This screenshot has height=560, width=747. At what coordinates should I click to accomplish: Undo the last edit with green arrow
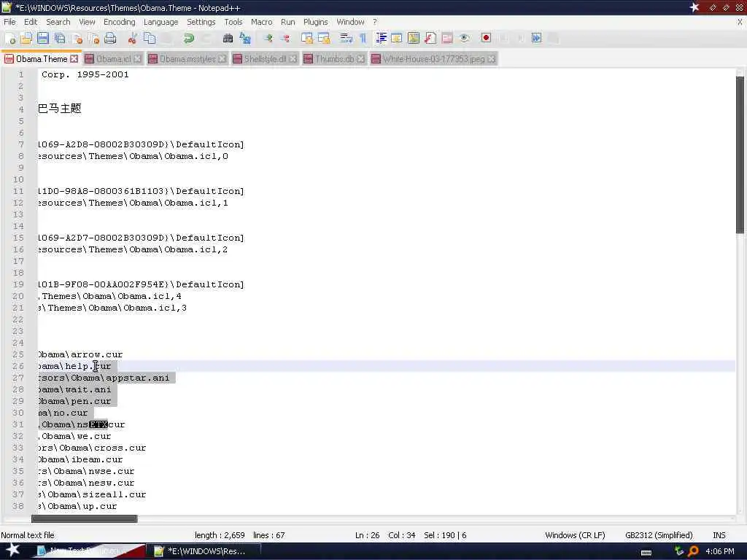coord(189,39)
